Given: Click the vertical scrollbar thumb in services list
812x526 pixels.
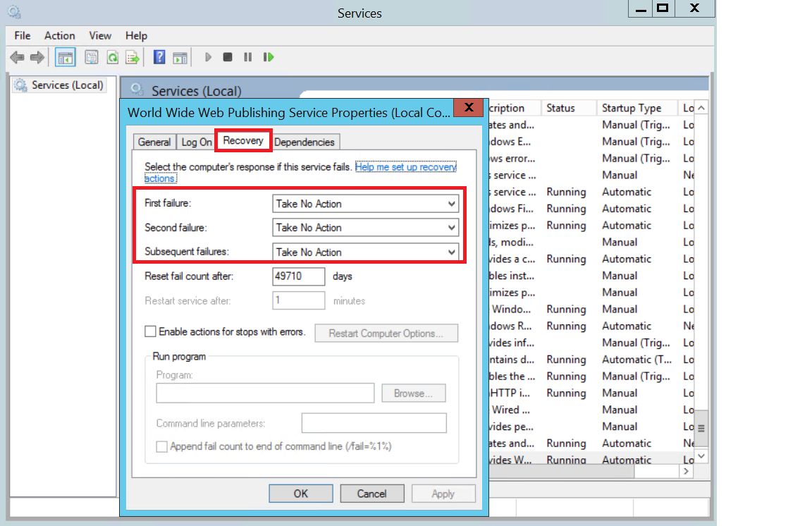Looking at the screenshot, I should (x=701, y=428).
